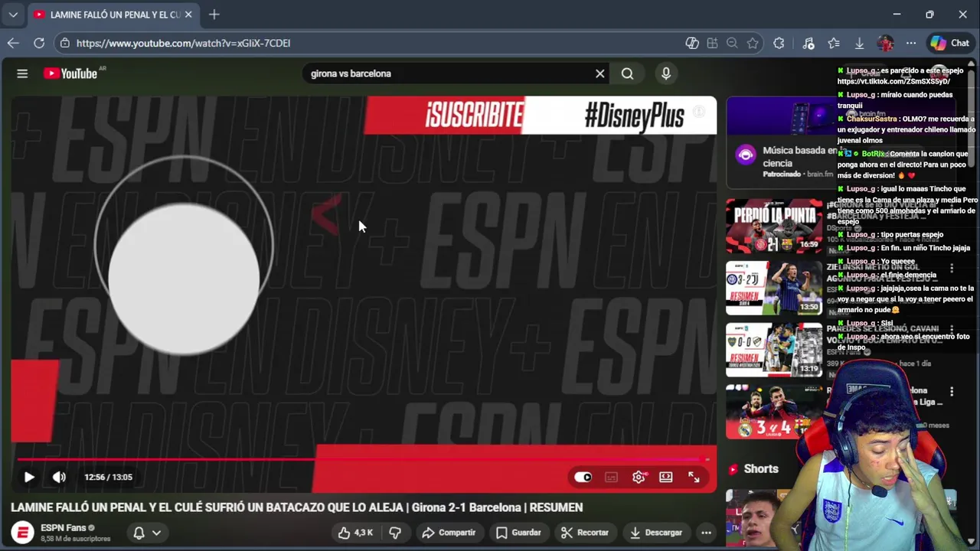
Task: Open the tab search dropdown arrow
Action: pyautogui.click(x=13, y=15)
